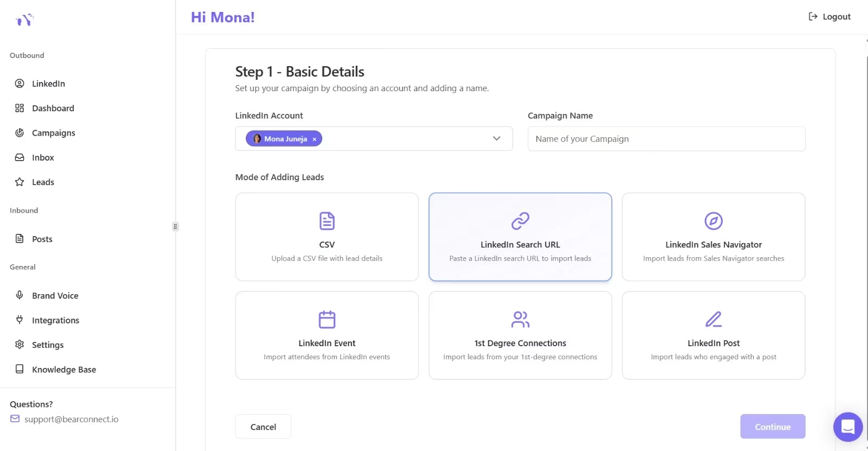Click the "Step 1 - Basic Details" heading
The height and width of the screenshot is (451, 868).
299,72
